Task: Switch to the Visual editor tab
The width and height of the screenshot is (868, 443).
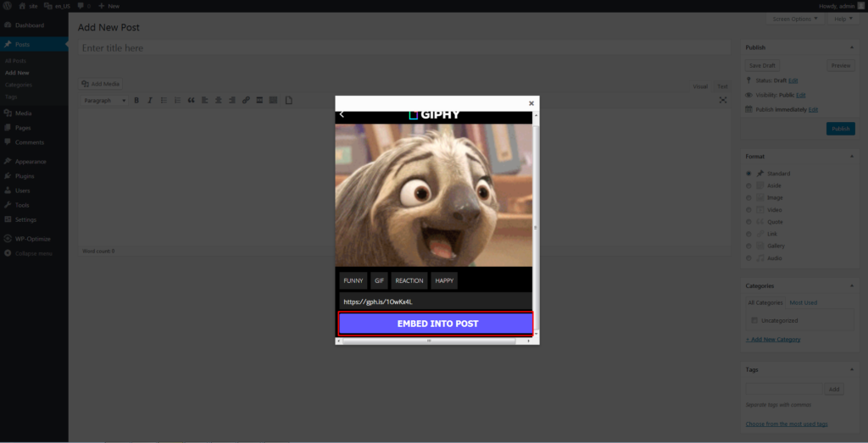Action: pos(700,86)
